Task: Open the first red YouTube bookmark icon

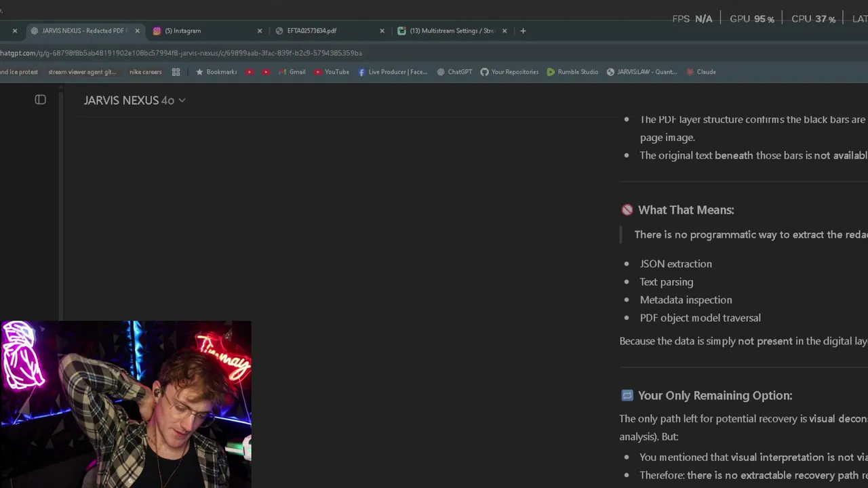Action: [x=250, y=72]
